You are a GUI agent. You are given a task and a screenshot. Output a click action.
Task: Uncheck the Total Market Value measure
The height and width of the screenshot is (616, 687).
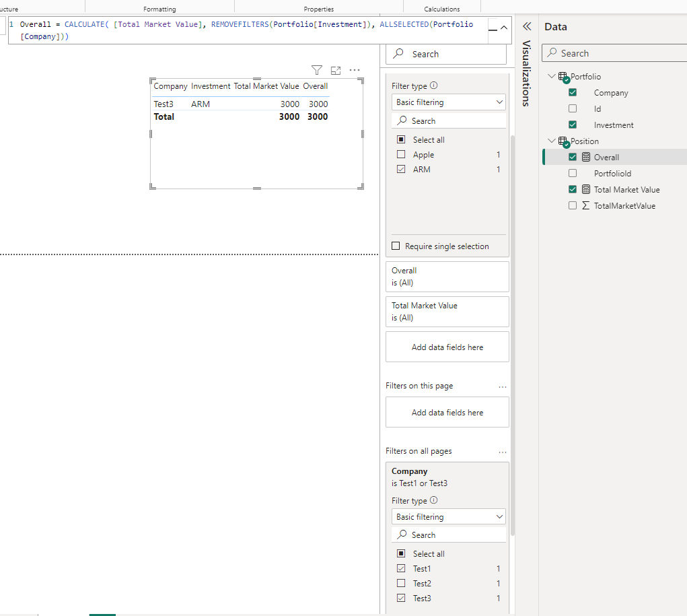[573, 189]
